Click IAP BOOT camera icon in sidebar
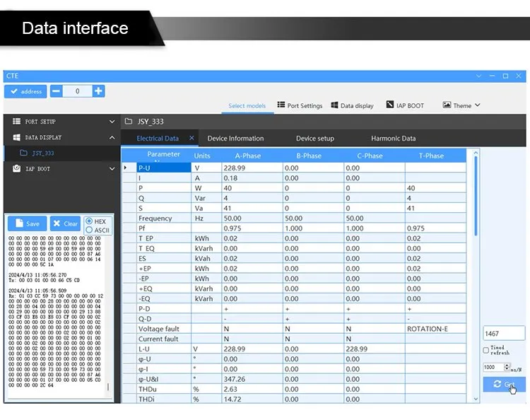 (x=16, y=168)
